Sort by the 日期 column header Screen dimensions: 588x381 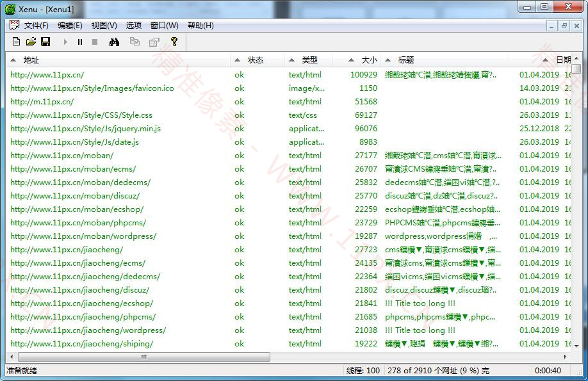tap(540, 60)
